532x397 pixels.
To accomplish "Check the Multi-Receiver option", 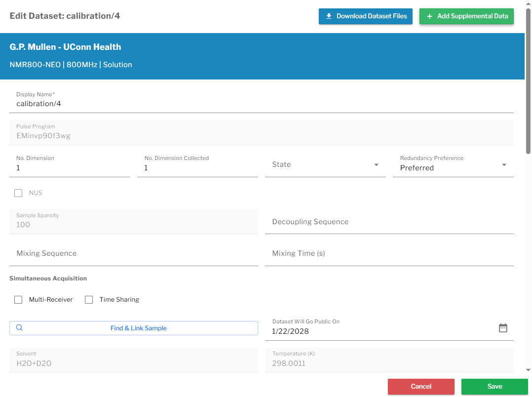I will click(18, 300).
